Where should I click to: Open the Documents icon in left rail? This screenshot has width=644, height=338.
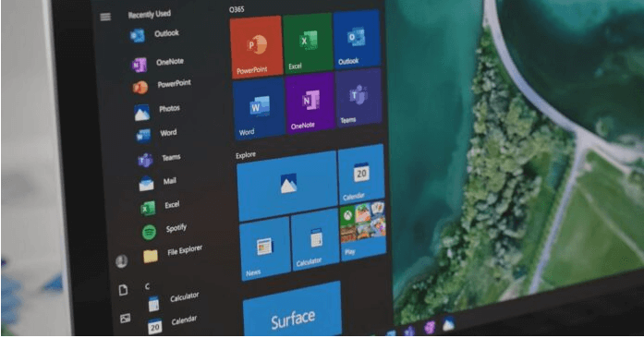pyautogui.click(x=123, y=290)
